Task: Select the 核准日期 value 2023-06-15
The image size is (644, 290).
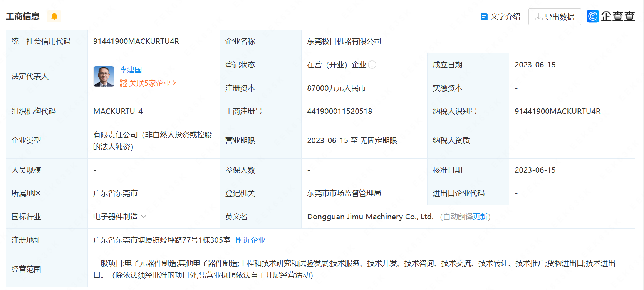Action: click(x=535, y=170)
